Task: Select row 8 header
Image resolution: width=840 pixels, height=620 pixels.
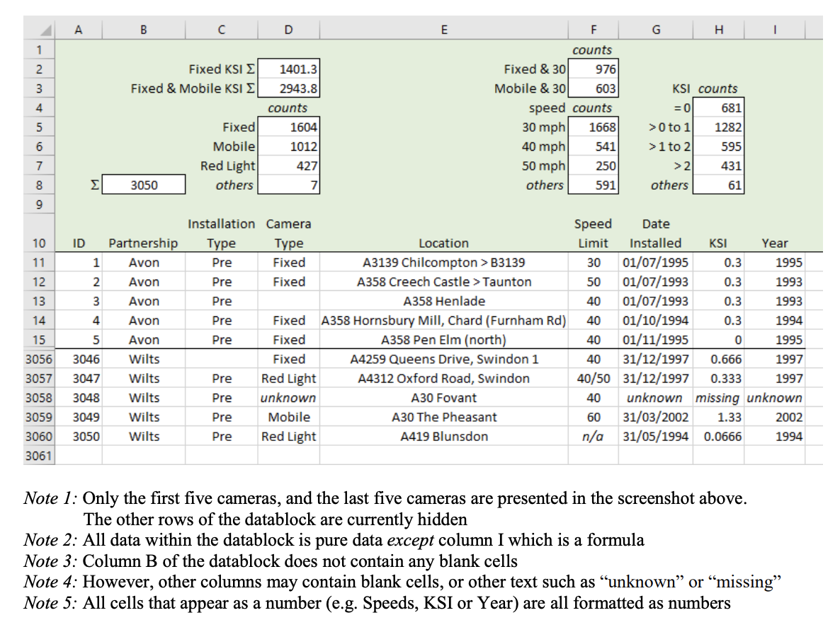Action: tap(39, 185)
